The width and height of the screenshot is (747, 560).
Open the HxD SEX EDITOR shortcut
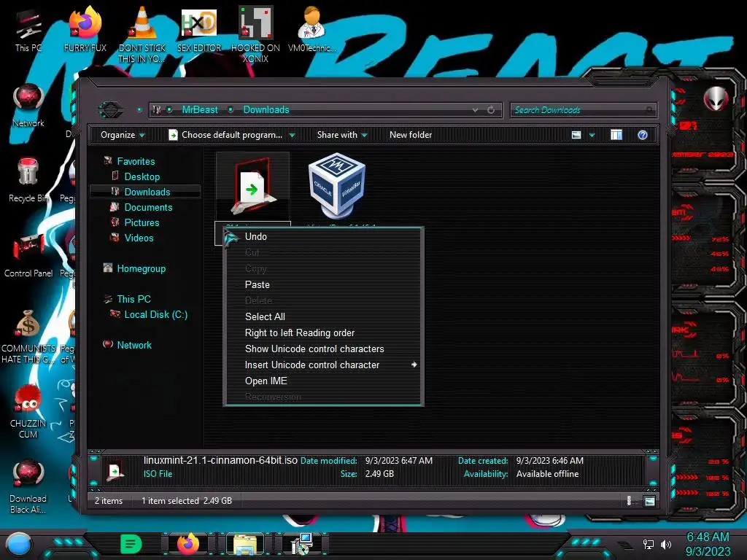tap(199, 29)
